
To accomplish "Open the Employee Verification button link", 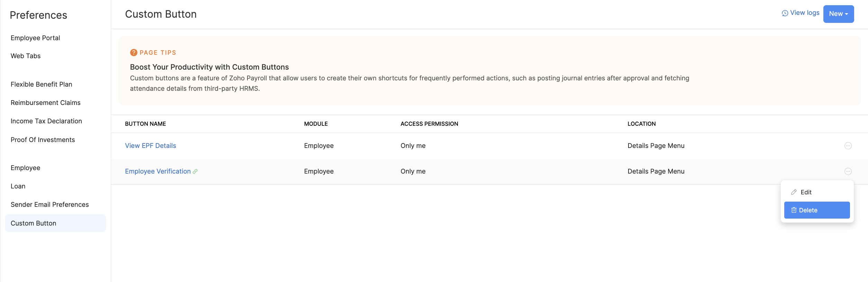I will [x=157, y=171].
